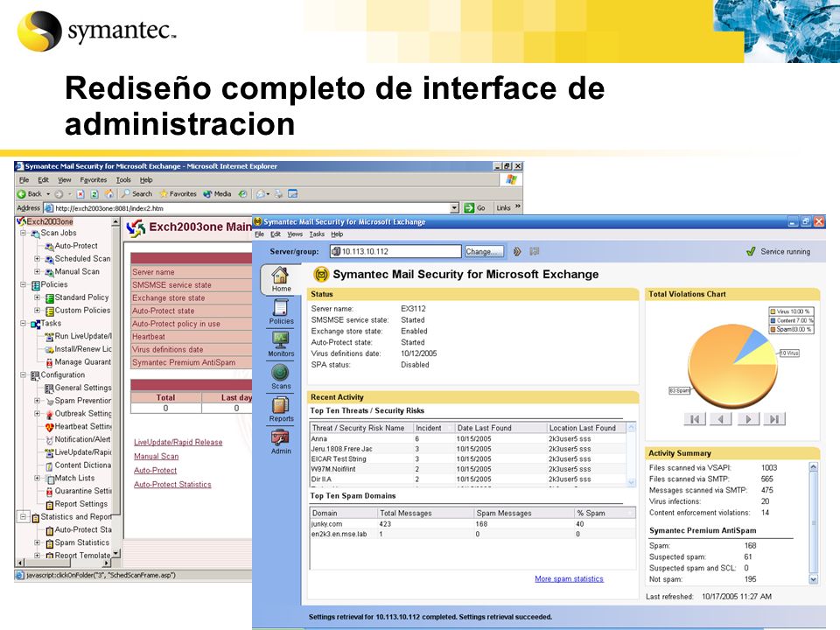Open the More spam statistics link

[569, 579]
